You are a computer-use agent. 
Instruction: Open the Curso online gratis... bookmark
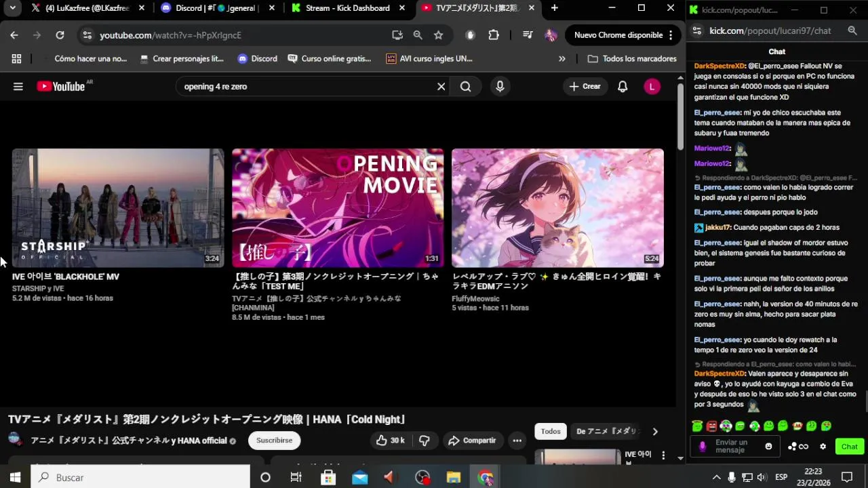pyautogui.click(x=329, y=59)
